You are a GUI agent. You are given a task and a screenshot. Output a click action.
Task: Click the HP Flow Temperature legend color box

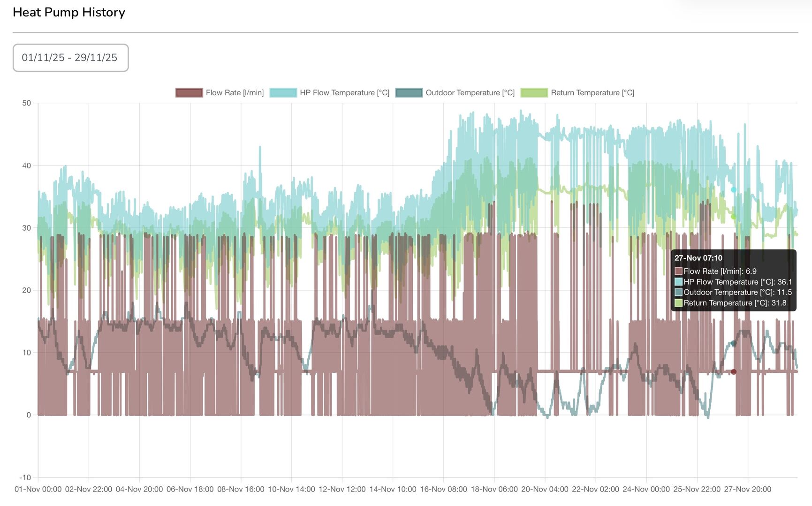283,93
